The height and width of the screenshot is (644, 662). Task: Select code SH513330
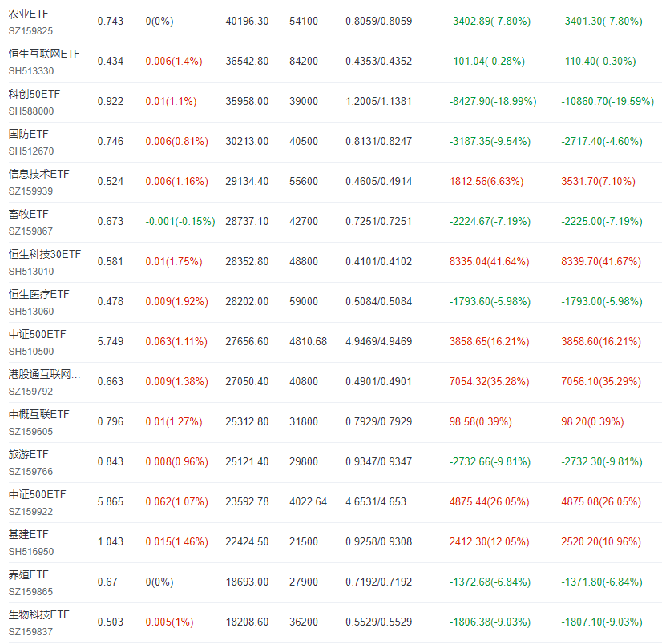click(x=31, y=71)
